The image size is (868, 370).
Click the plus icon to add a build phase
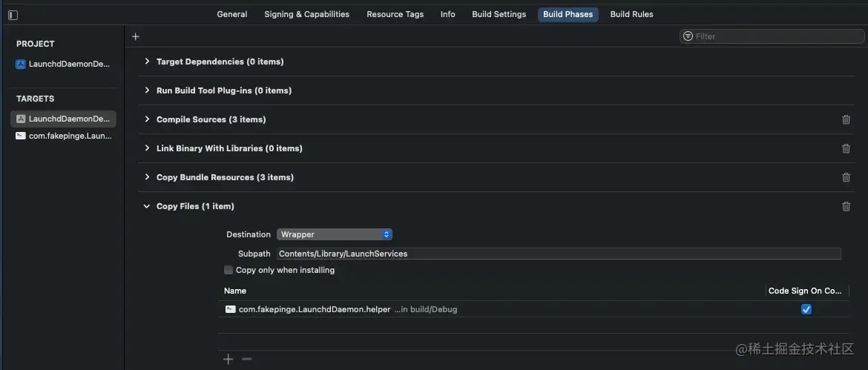point(136,36)
